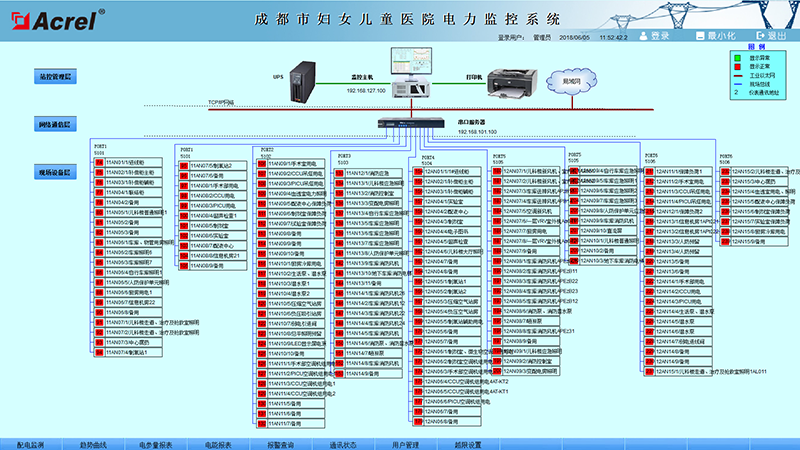Open the 通讯状态 tab
Image resolution: width=800 pixels, height=450 pixels.
click(343, 444)
